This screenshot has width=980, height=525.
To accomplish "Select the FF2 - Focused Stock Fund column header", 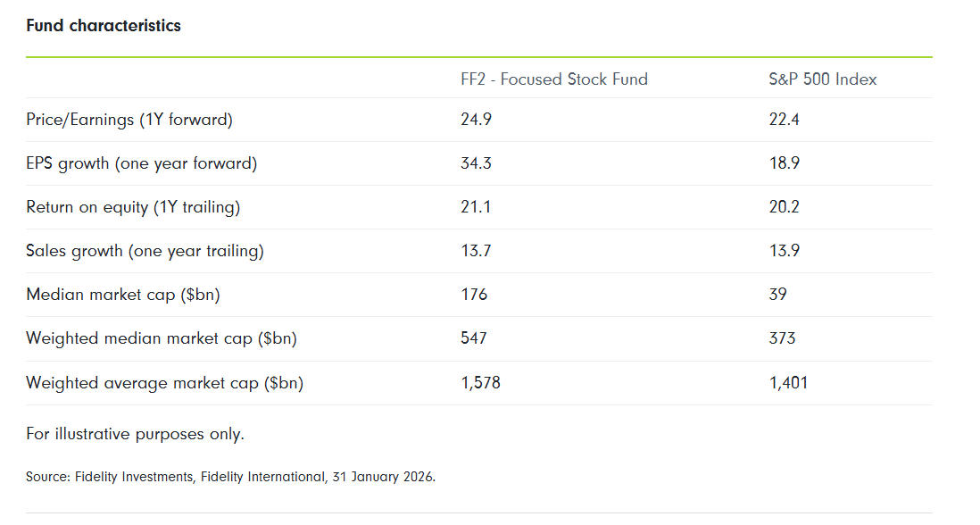I will (553, 79).
